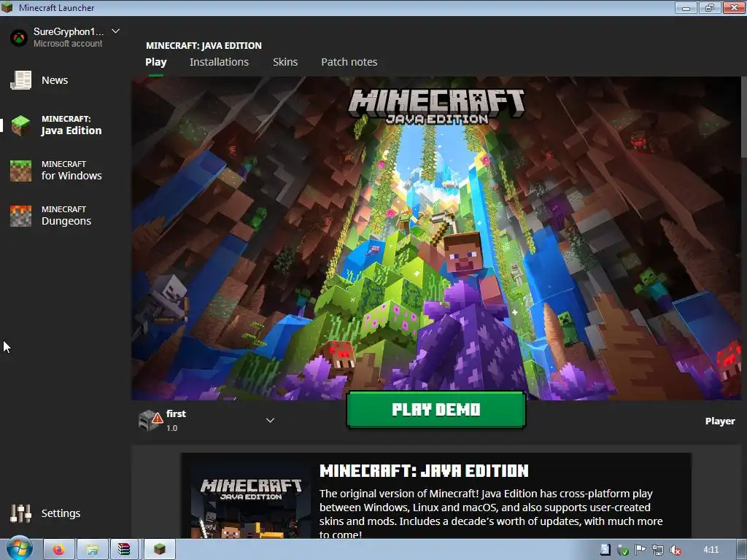Click the Minecraft Launcher taskbar icon
This screenshot has height=560, width=747.
(x=160, y=550)
